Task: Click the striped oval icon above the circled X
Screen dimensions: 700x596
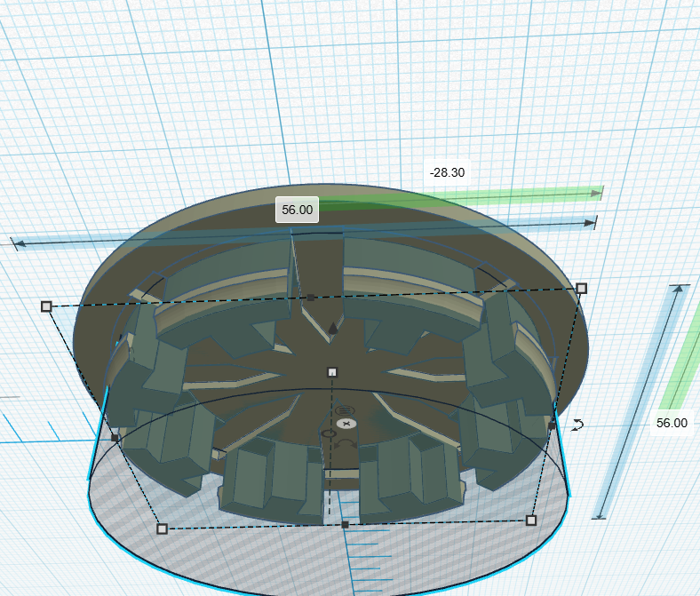Action: 345,410
